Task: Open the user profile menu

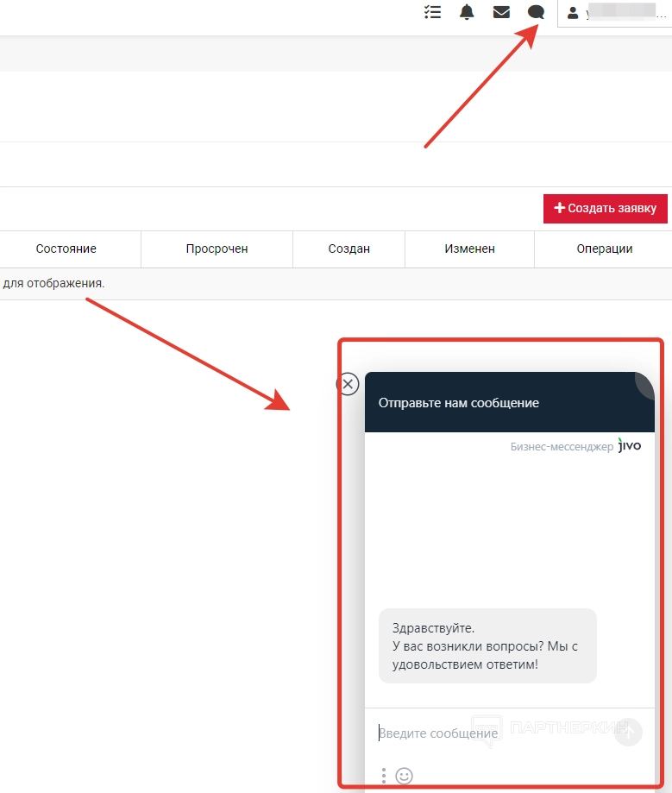Action: point(615,13)
